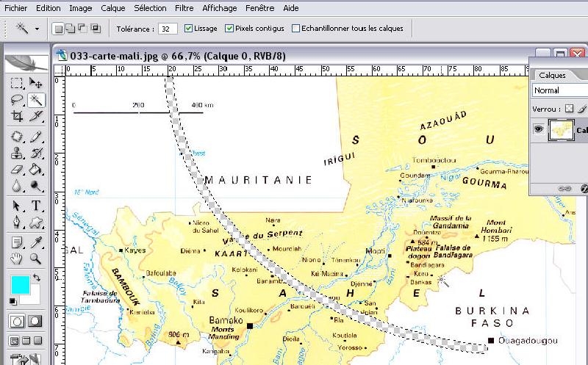Select the Brush tool

(x=36, y=137)
